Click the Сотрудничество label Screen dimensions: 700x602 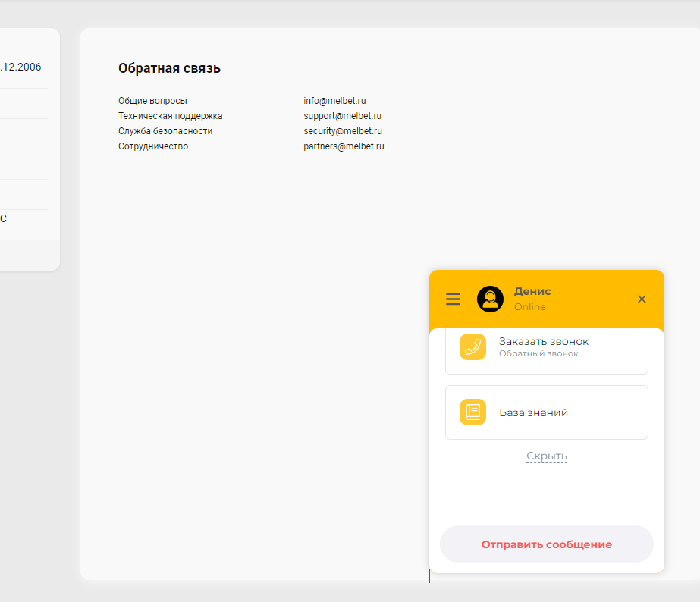[153, 146]
